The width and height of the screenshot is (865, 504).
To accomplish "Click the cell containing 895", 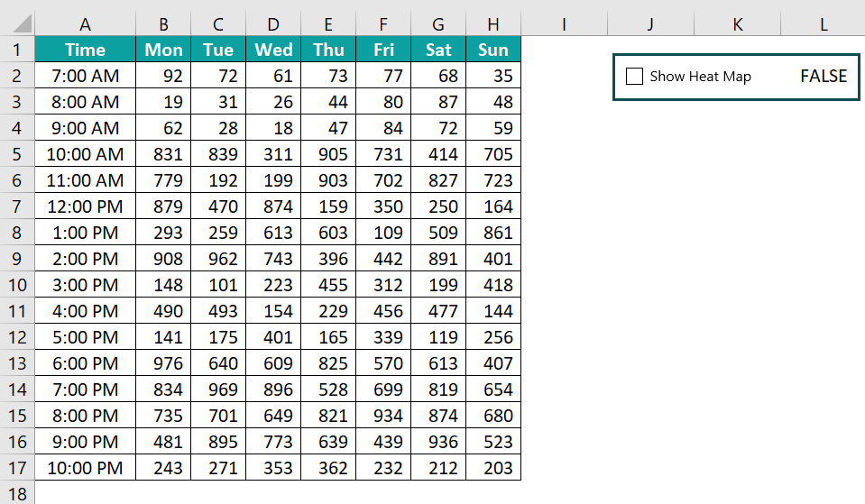I will pos(218,441).
